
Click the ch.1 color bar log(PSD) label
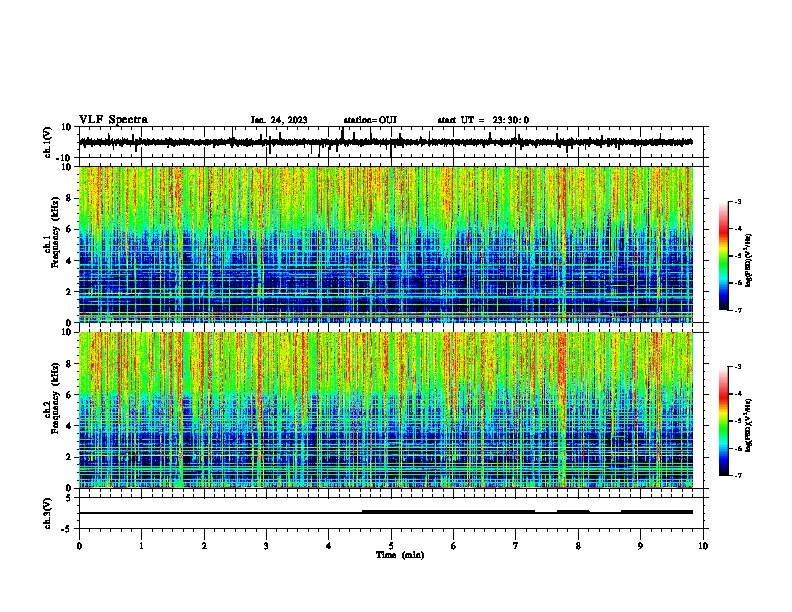point(748,260)
